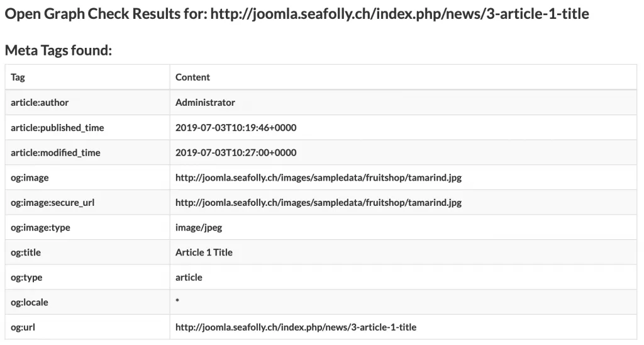Click the og:url article link value
This screenshot has width=644, height=345.
296,327
